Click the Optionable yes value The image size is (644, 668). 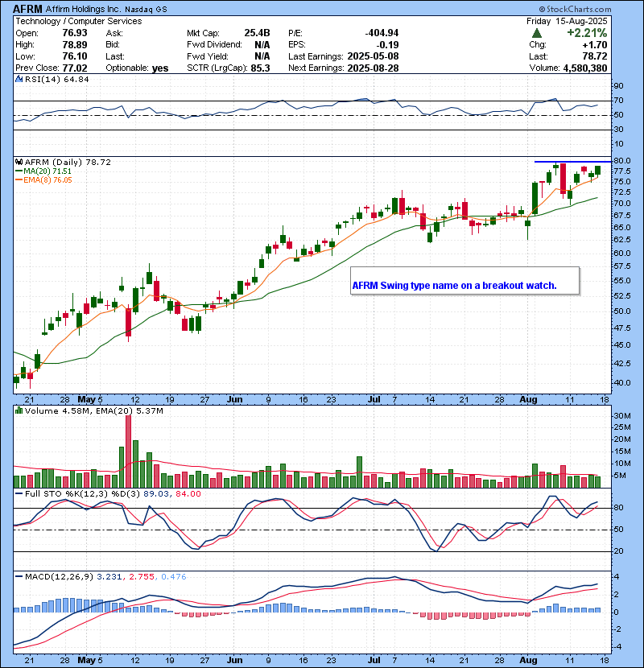coord(160,68)
